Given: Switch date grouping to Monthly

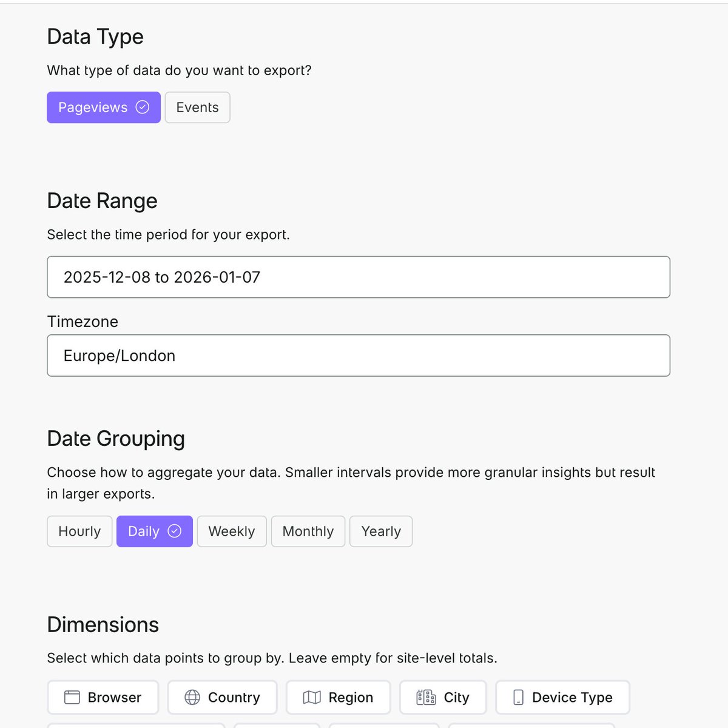Looking at the screenshot, I should 308,531.
